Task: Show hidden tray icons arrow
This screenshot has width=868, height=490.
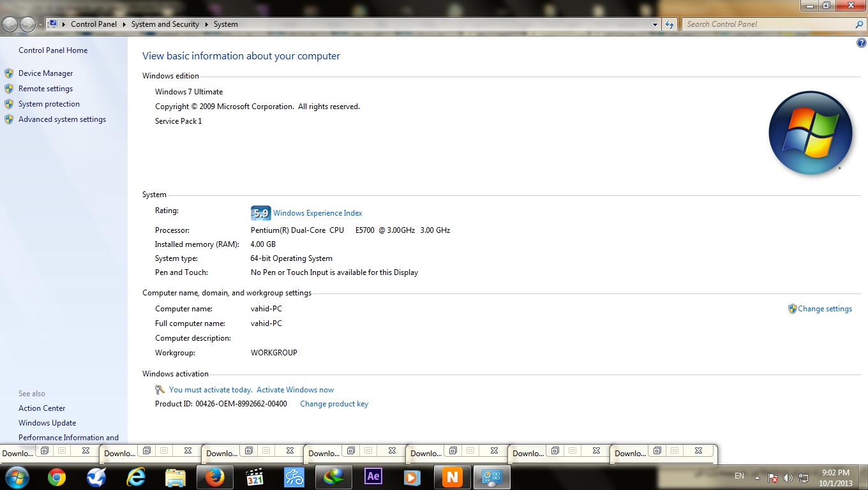Action: (758, 477)
